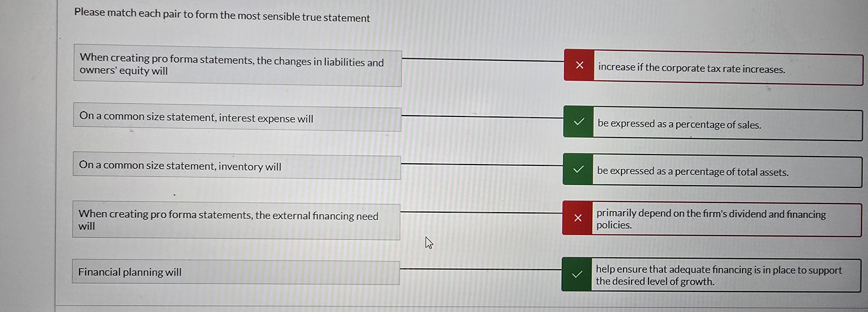Click the green checkmark beside 'be expressed as a percentage of total assets'
Viewport: 868px width, 312px height.
(578, 171)
